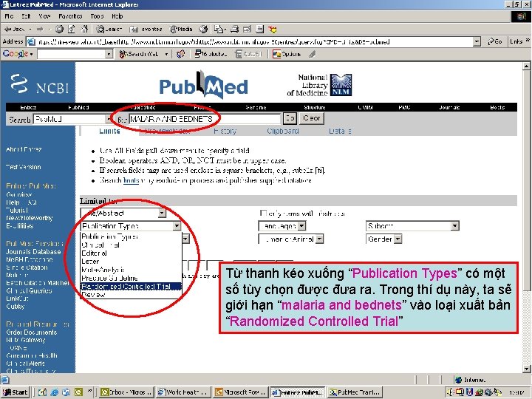Image resolution: width=532 pixels, height=399 pixels.
Task: Open the Human or Animal dropdown
Action: [x=291, y=239]
